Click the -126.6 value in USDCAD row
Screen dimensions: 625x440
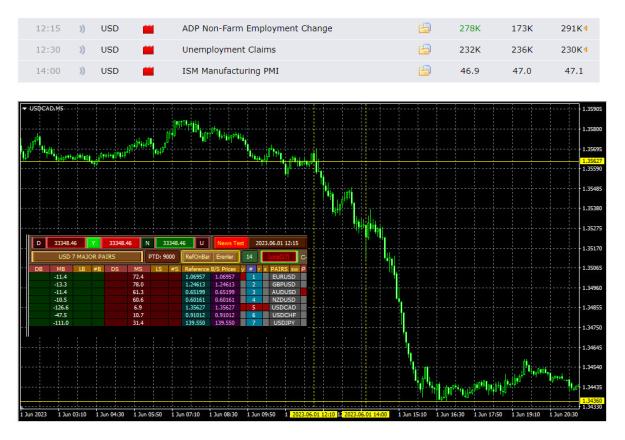(61, 307)
